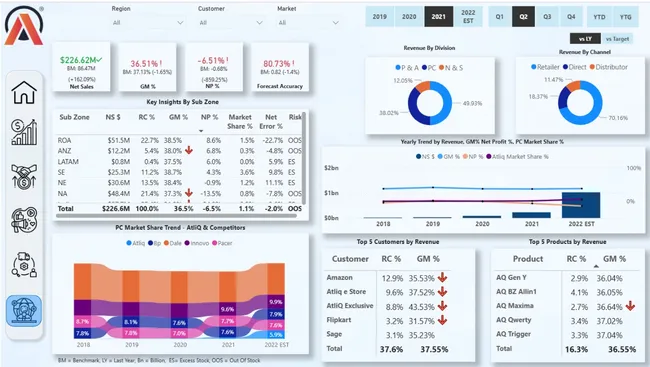650x367 pixels.
Task: Click red arrow beside Flipkart GM %
Action: 442,320
